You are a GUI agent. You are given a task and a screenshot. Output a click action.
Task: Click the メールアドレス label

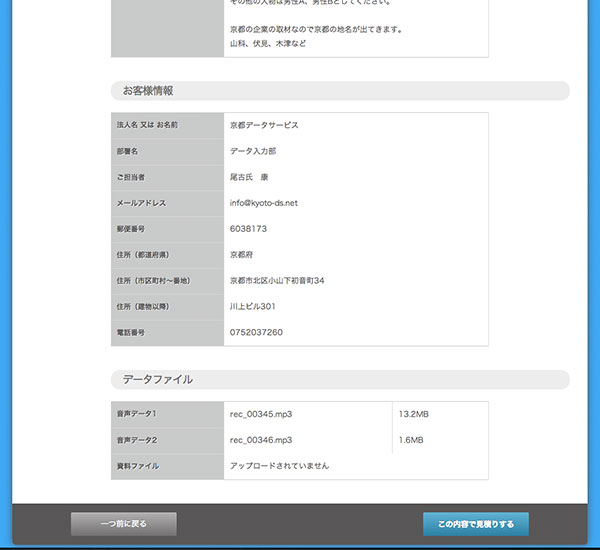click(x=142, y=203)
